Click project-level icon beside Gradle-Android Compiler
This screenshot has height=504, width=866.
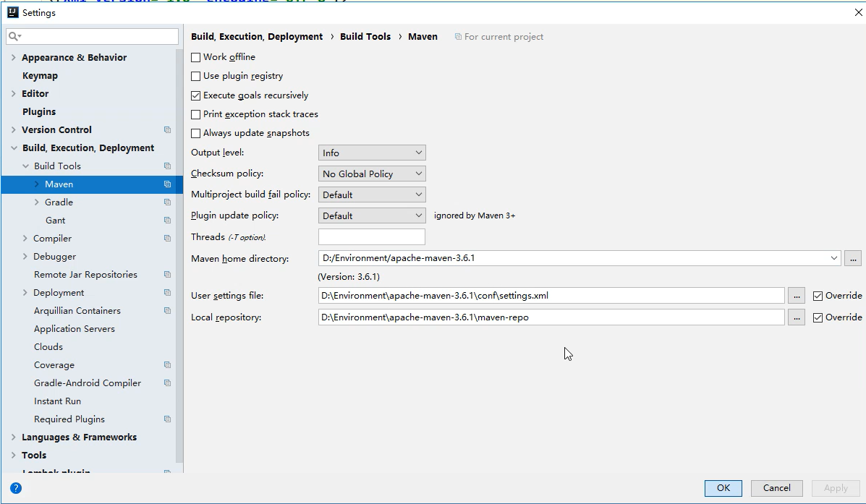click(x=167, y=383)
